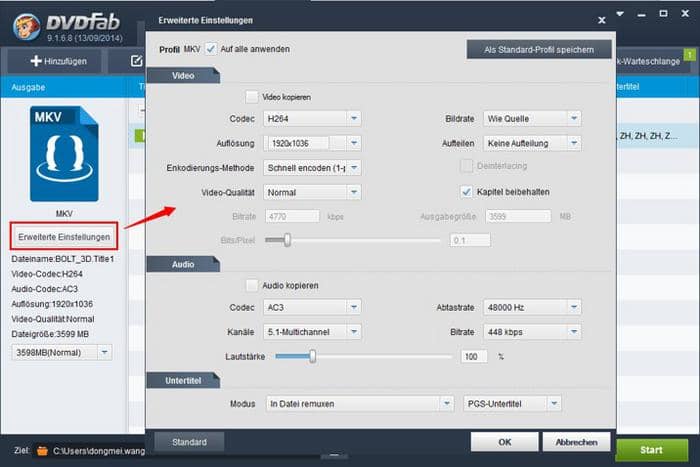Open the Enkodierungs-Methode dropdown

click(312, 168)
